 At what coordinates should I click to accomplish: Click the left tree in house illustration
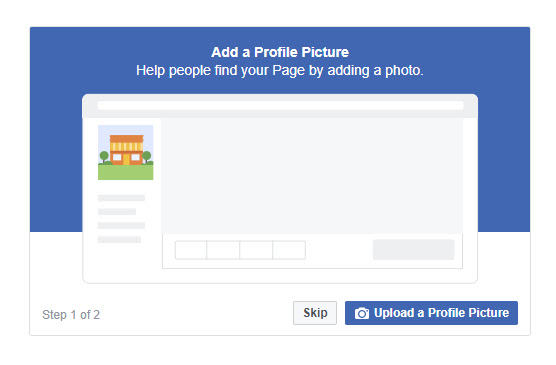(104, 157)
